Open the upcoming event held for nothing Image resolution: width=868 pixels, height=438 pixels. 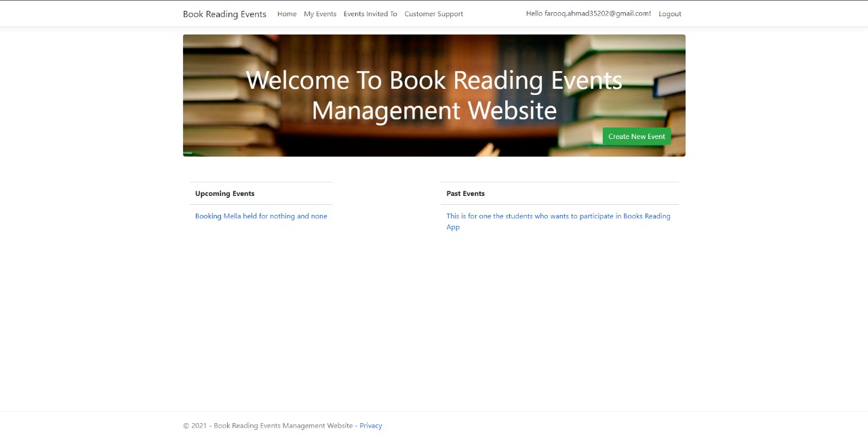(x=260, y=216)
